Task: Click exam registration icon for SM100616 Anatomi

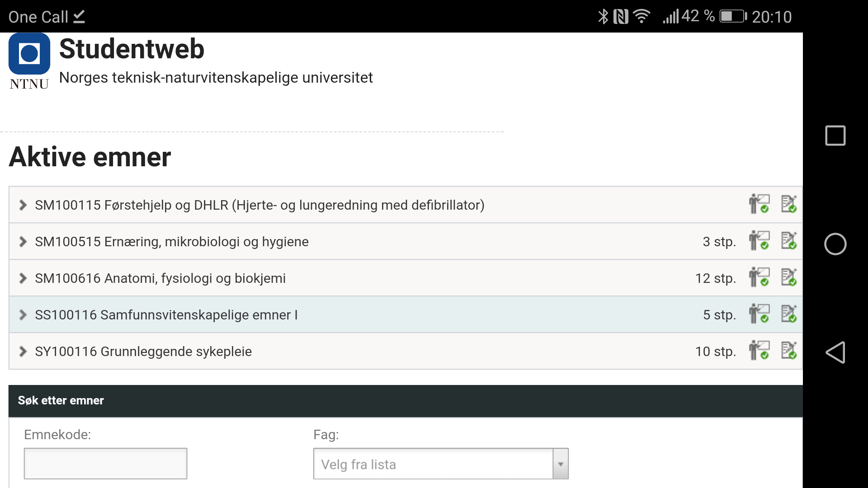Action: (789, 277)
